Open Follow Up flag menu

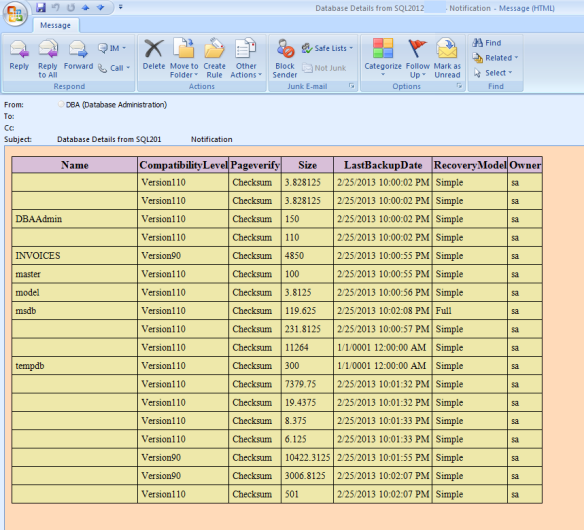click(418, 58)
